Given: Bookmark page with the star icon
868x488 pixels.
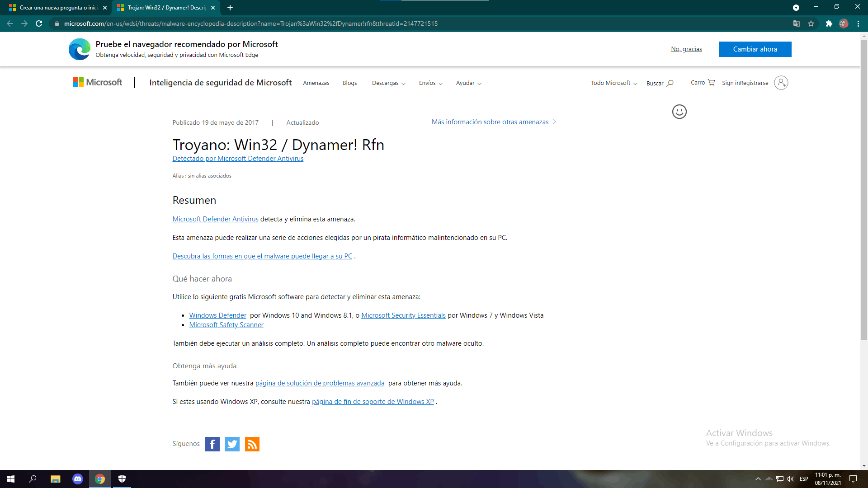Looking at the screenshot, I should (811, 23).
